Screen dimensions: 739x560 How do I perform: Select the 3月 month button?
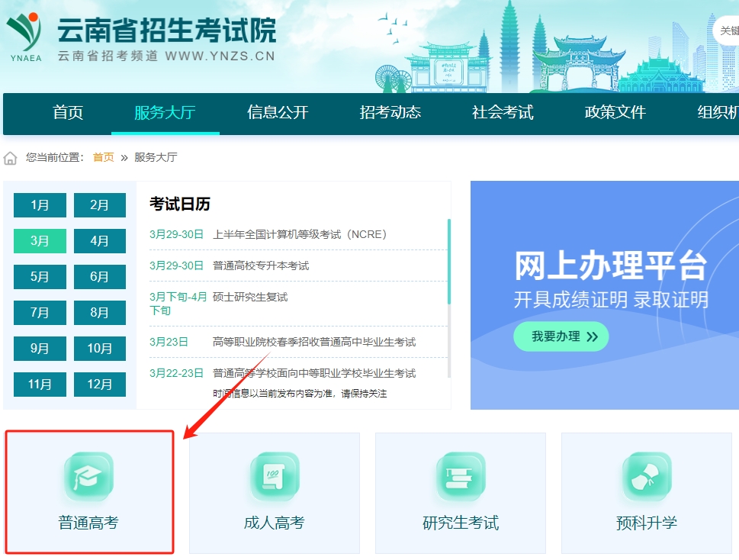coord(40,241)
